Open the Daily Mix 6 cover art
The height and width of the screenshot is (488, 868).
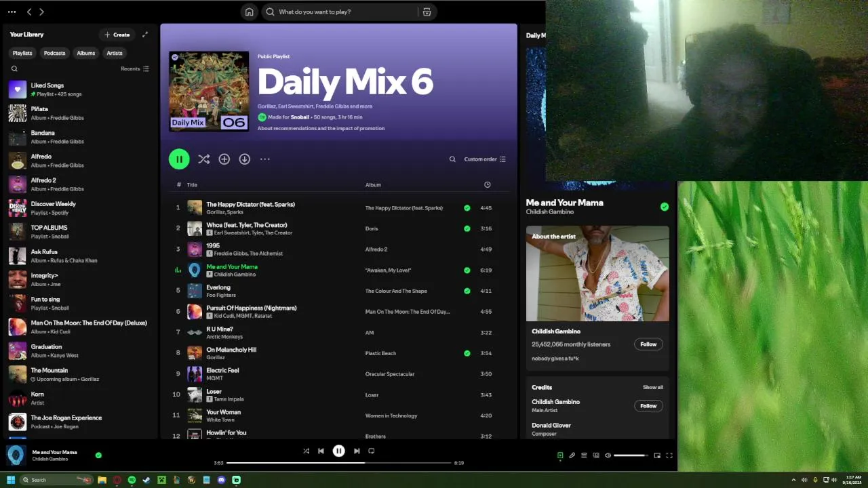(x=209, y=91)
